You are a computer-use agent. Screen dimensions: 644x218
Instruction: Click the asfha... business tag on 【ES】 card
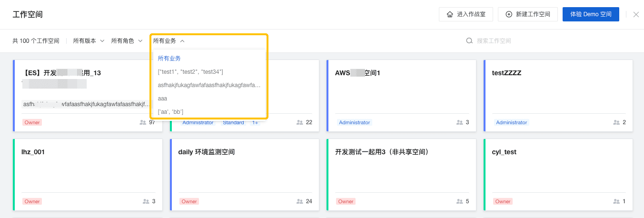pos(86,104)
